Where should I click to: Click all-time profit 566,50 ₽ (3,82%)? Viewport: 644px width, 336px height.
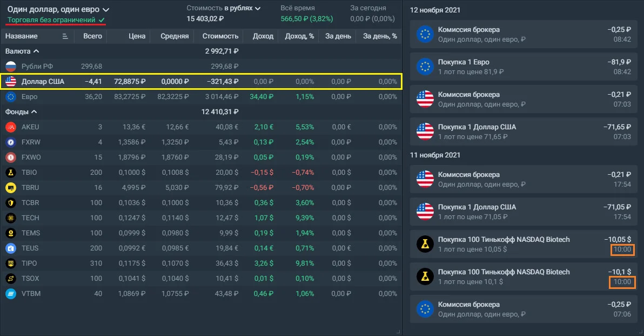[x=307, y=18]
